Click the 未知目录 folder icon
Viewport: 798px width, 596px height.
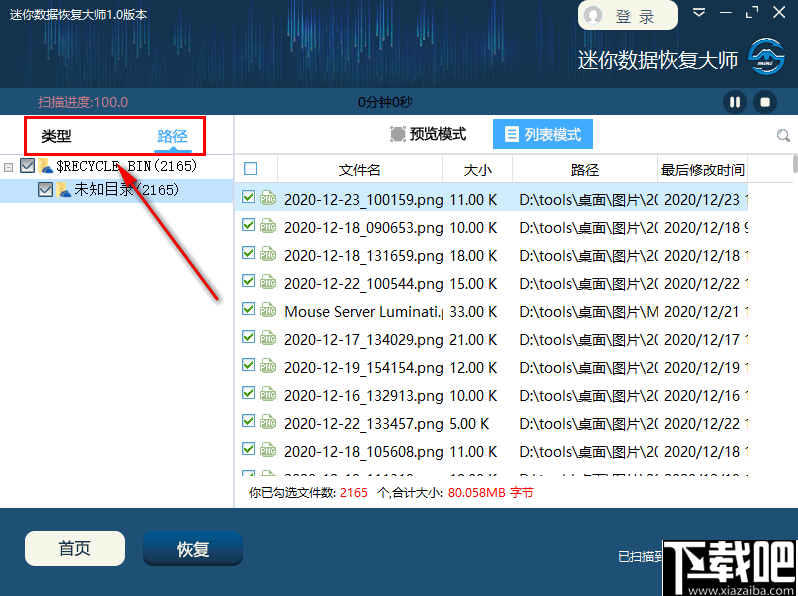[64, 190]
